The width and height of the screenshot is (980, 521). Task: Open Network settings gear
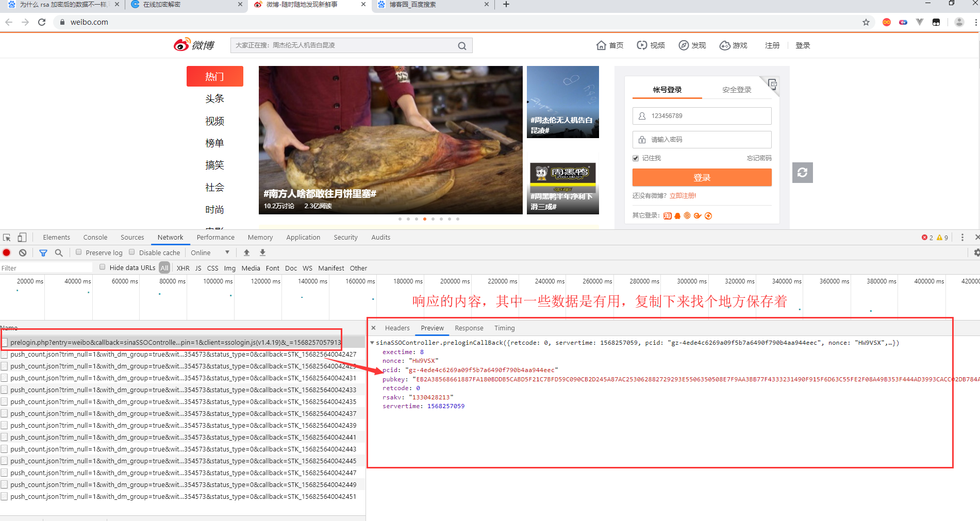[x=976, y=253]
